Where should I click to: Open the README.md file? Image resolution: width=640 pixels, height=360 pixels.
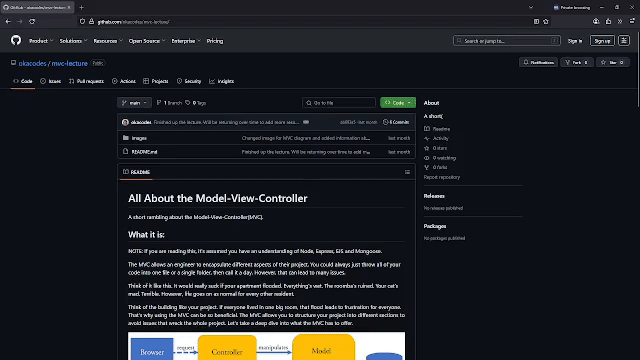[144, 152]
